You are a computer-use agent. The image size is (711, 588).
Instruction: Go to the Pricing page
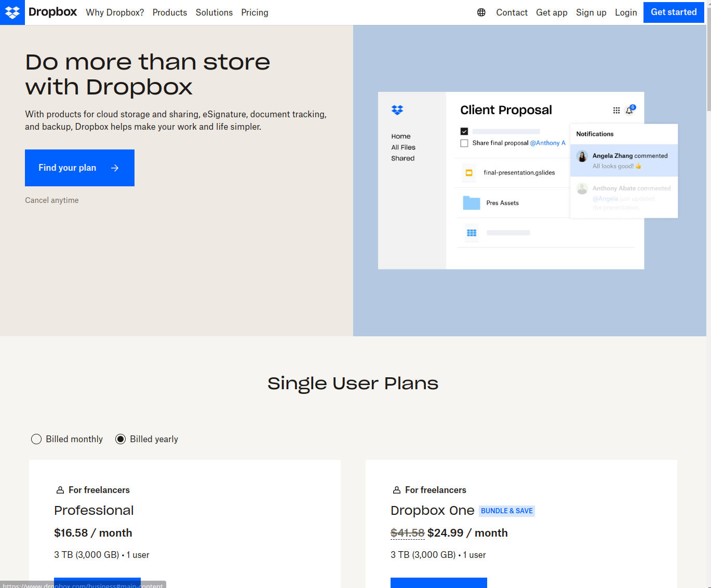[254, 12]
